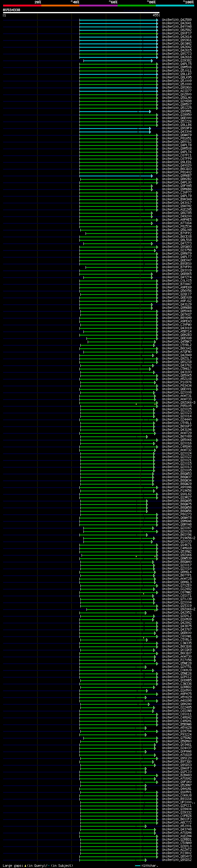Screen dimensions: 197x868
Task: Open hit UniRef100_Q19R27
Action: 176,497
